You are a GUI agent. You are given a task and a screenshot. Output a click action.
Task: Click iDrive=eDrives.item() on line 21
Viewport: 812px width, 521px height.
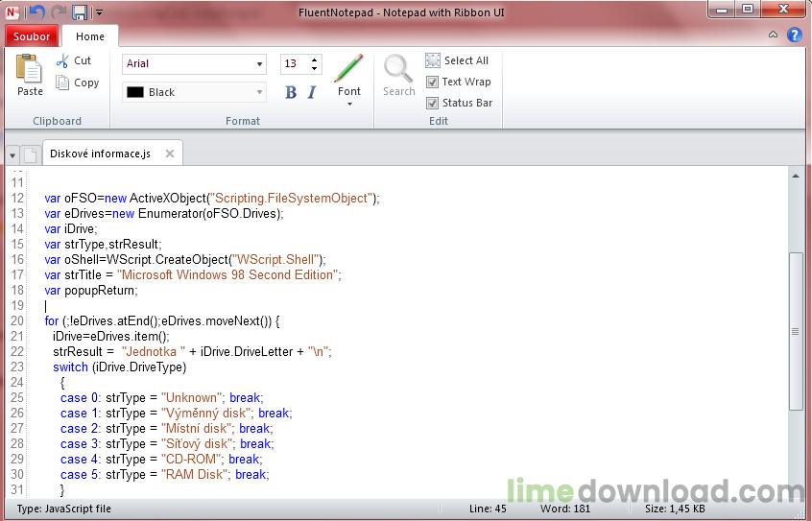point(110,337)
